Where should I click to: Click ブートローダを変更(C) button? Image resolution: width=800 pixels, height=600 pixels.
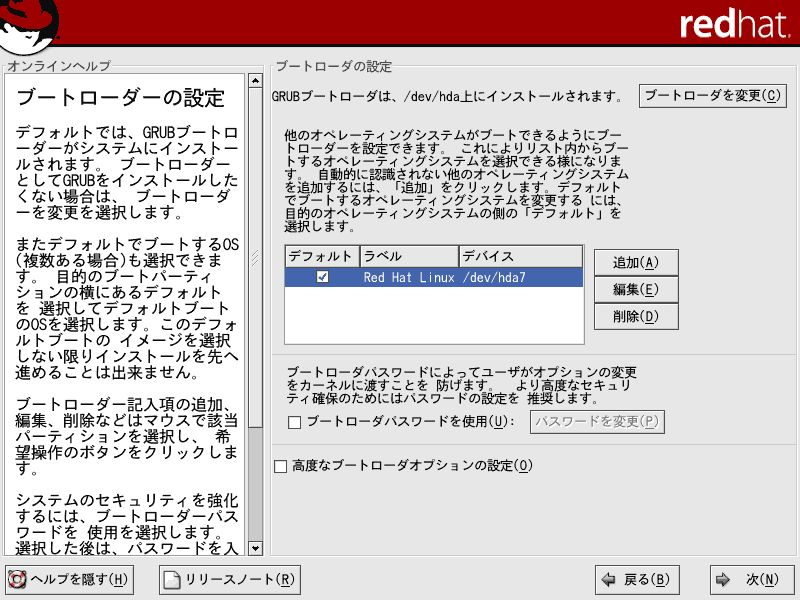click(x=712, y=95)
